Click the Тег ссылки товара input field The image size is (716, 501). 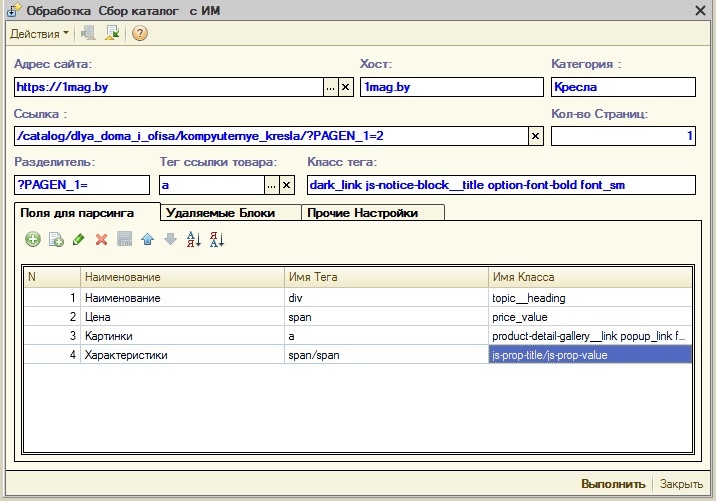coord(212,185)
